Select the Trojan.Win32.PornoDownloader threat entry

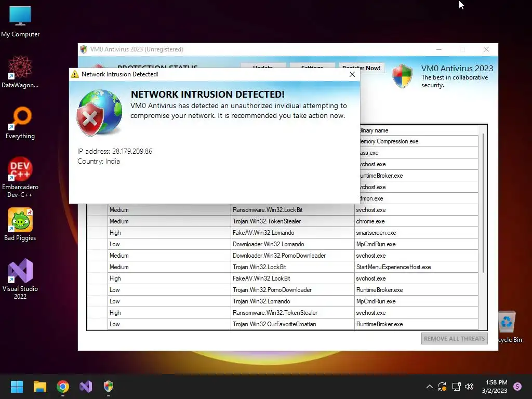tap(292, 290)
